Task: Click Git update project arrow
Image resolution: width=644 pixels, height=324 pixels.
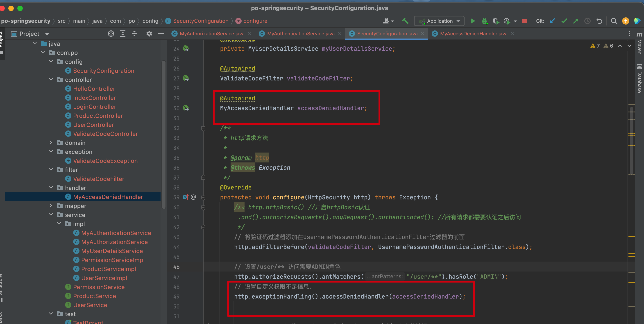Action: coord(552,21)
